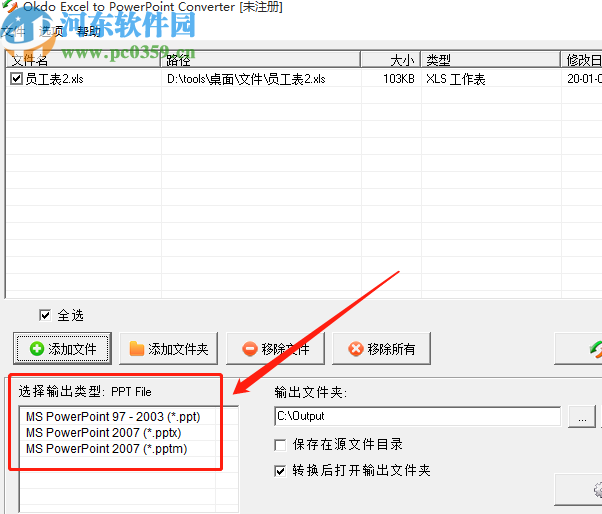Toggle the 全选 (Select All) checkbox

coord(45,315)
